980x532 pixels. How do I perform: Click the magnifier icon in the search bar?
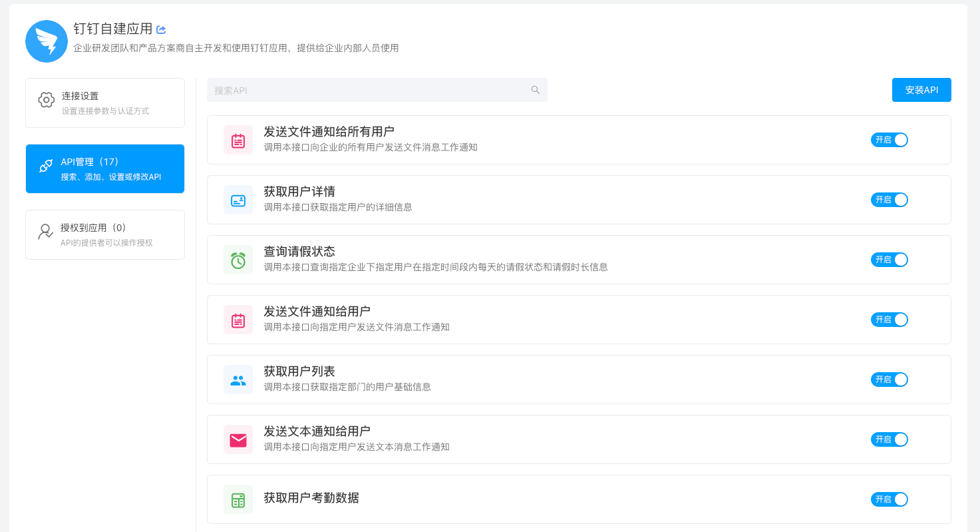point(535,89)
